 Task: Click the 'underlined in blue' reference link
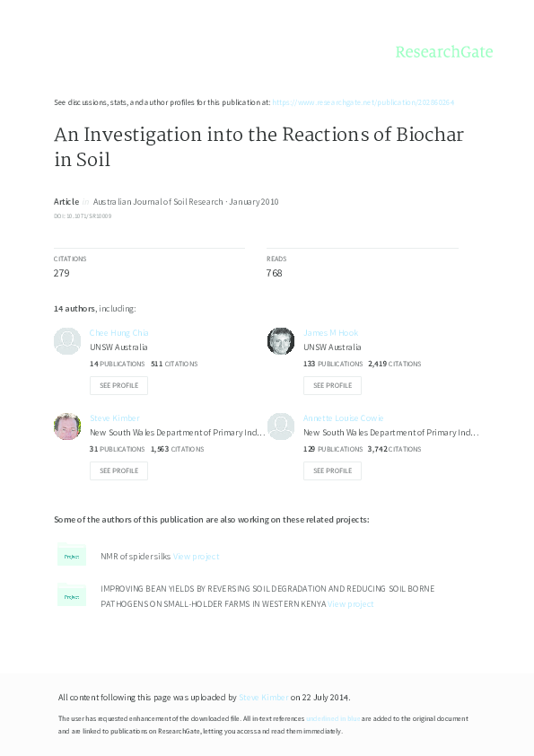click(x=334, y=718)
